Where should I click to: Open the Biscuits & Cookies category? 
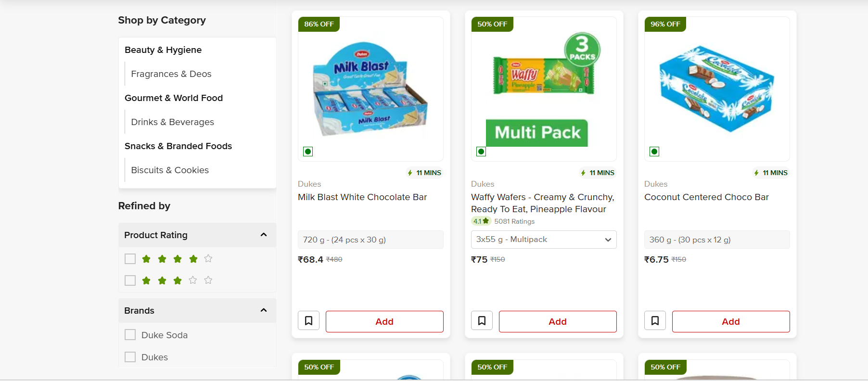pyautogui.click(x=170, y=170)
